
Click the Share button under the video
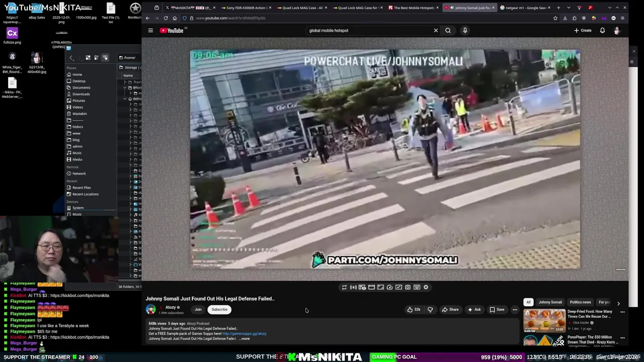pyautogui.click(x=450, y=310)
